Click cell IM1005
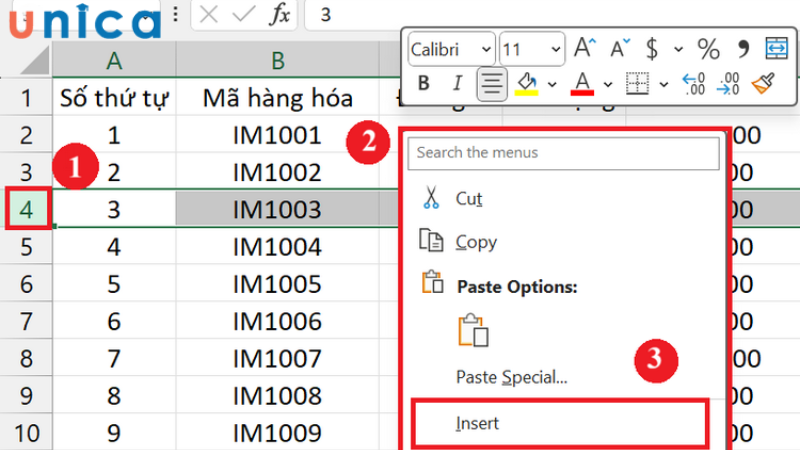The height and width of the screenshot is (450, 800). click(x=278, y=284)
